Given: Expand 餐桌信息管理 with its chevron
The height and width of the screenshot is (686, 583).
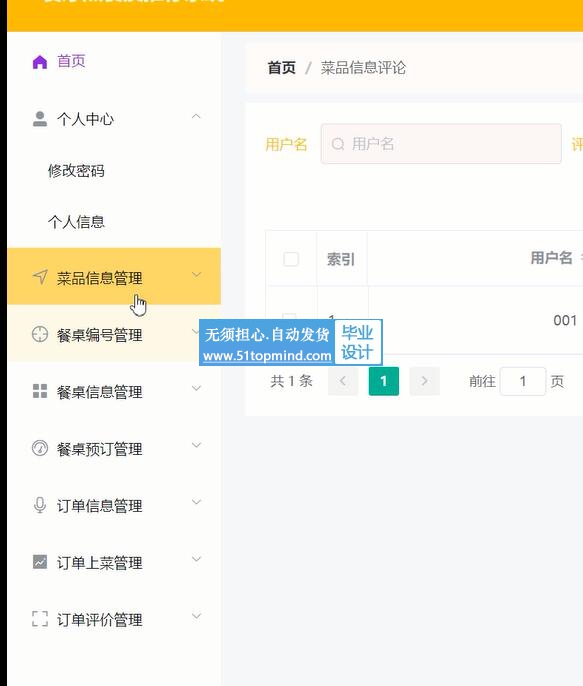Looking at the screenshot, I should 196,388.
